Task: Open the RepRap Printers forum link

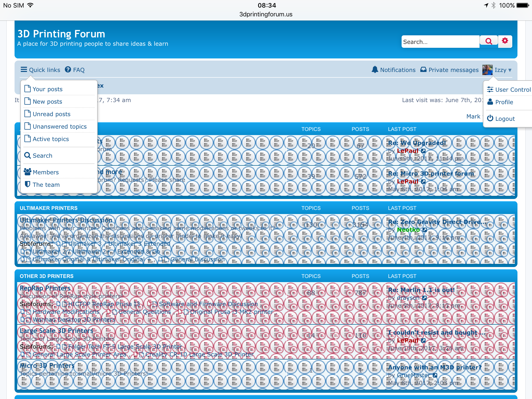Action: pos(45,288)
